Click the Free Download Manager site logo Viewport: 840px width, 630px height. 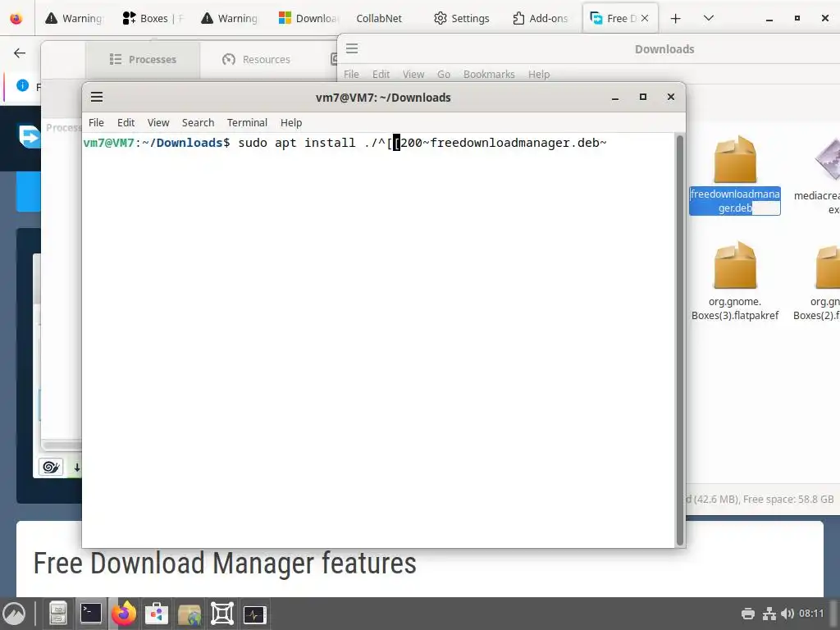pyautogui.click(x=29, y=136)
